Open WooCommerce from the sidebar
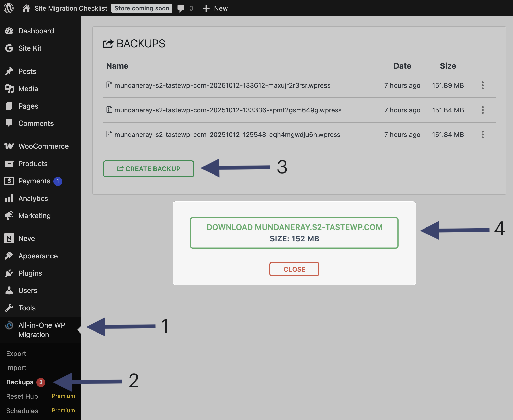The height and width of the screenshot is (420, 513). [x=43, y=146]
